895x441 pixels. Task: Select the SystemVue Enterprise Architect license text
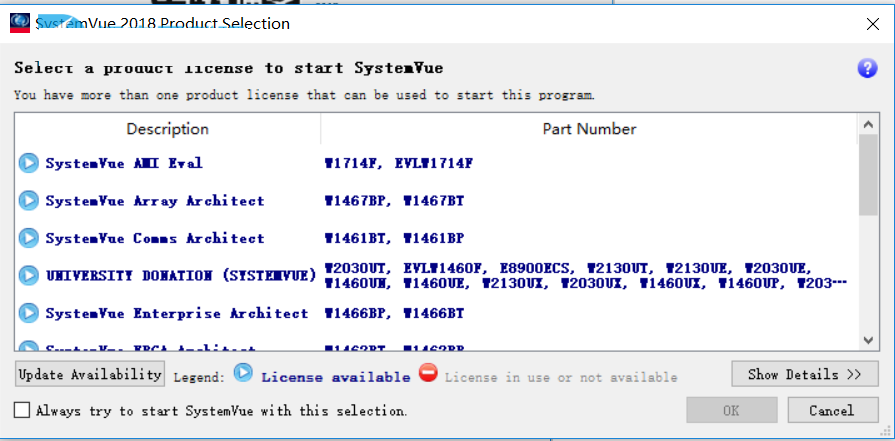[177, 313]
